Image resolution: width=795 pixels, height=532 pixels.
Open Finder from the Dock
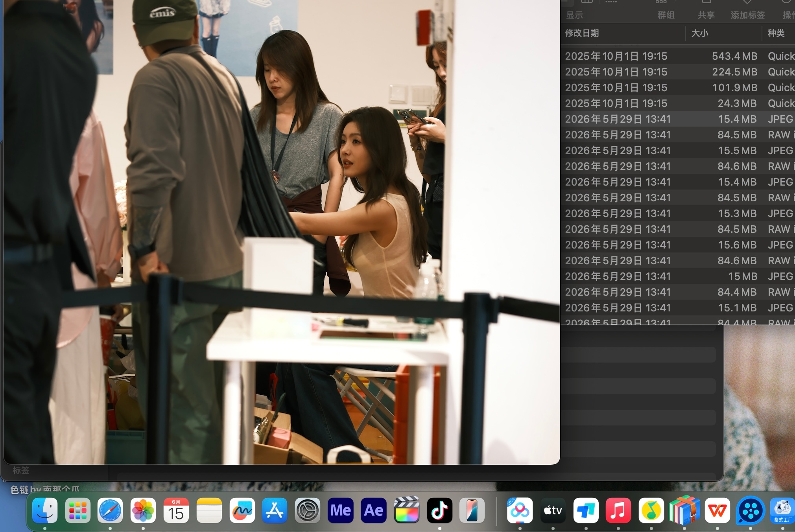pyautogui.click(x=45, y=510)
